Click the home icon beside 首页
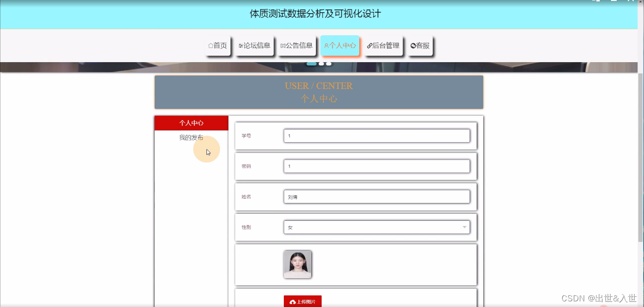Screen dimensions: 644x307 [211, 46]
